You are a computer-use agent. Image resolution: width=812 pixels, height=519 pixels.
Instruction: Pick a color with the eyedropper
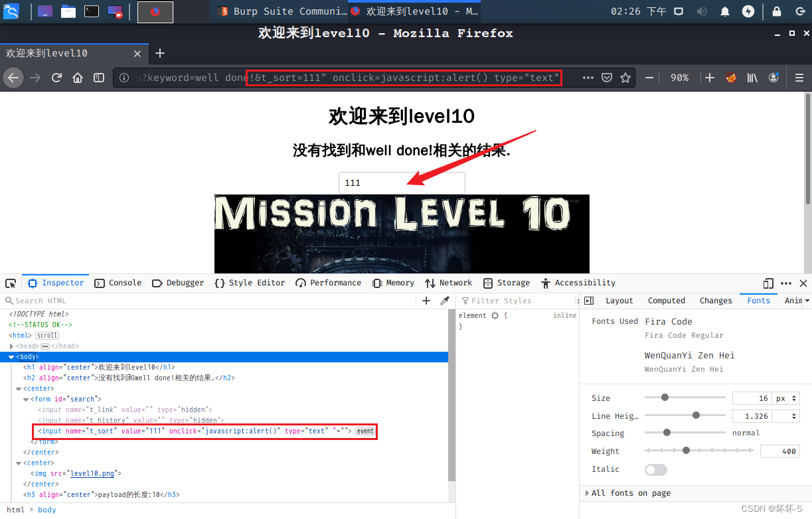pos(445,301)
